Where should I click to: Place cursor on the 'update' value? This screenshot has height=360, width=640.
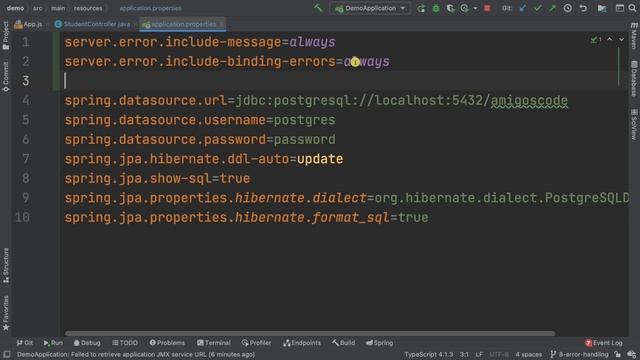tap(320, 159)
